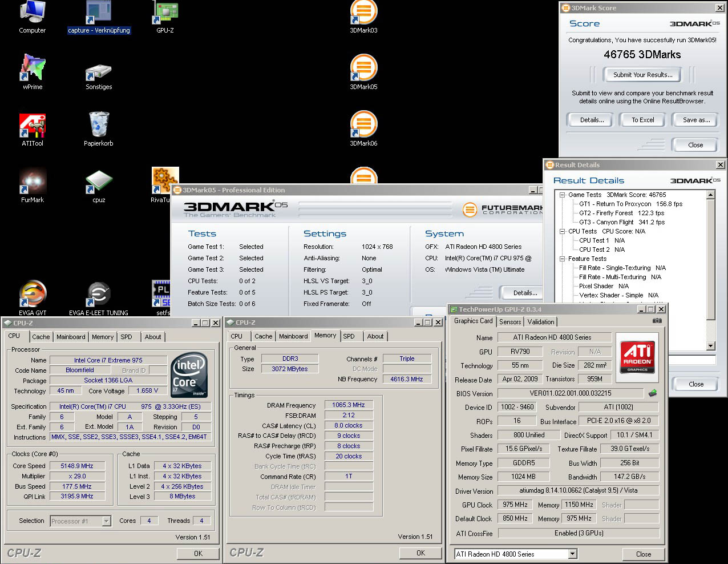The image size is (728, 564).
Task: Click the Core Speed 5148.9 MHz value
Action: [77, 466]
